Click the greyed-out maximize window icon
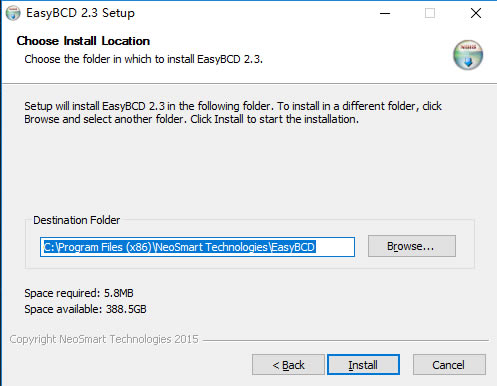The width and height of the screenshot is (497, 386). [430, 13]
